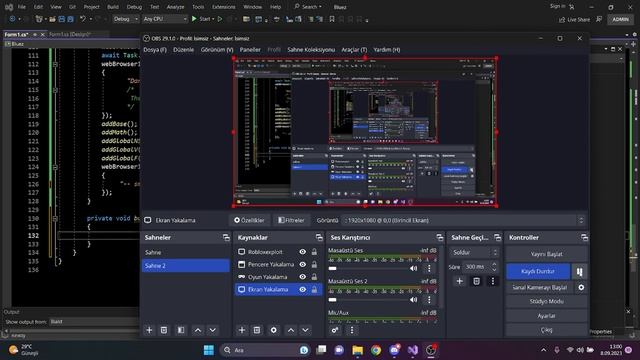Open Any CPU platform dropdown in Visual Studio

[165, 19]
